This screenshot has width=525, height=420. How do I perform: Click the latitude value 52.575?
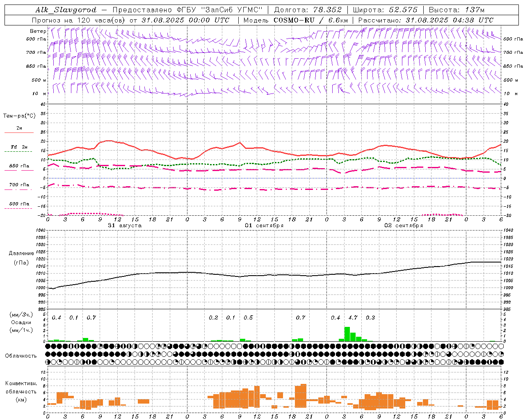tap(403, 10)
